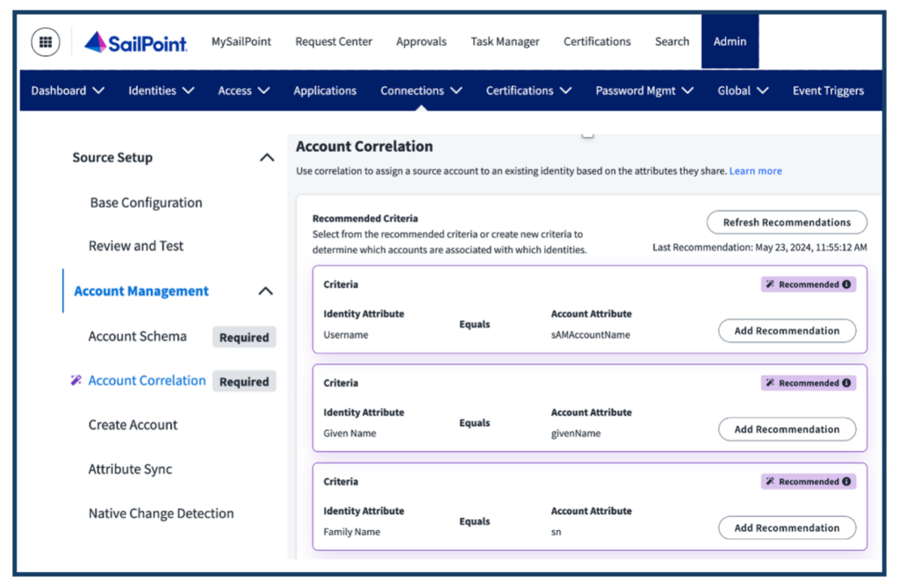Click info icon on Given Name Recommended badge

click(x=846, y=384)
